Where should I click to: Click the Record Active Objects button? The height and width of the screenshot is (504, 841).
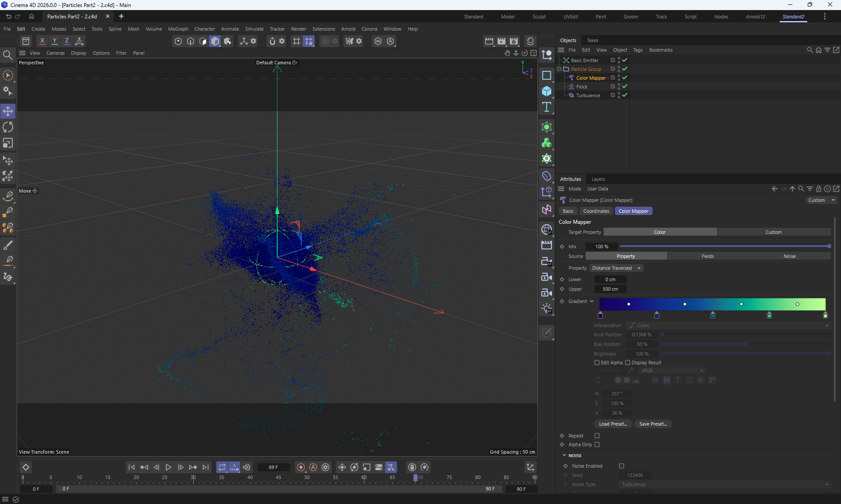(x=301, y=467)
